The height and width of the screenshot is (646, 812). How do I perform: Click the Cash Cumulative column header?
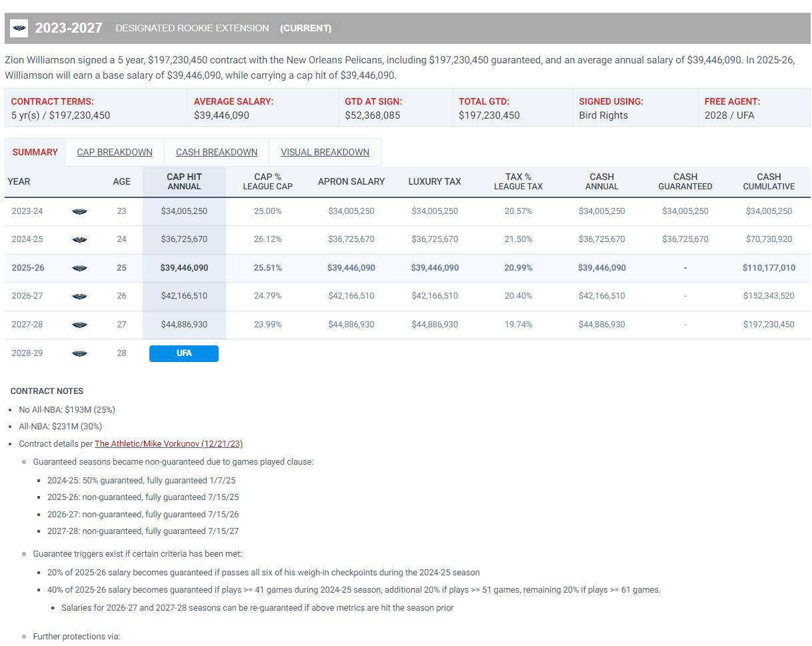click(x=769, y=181)
